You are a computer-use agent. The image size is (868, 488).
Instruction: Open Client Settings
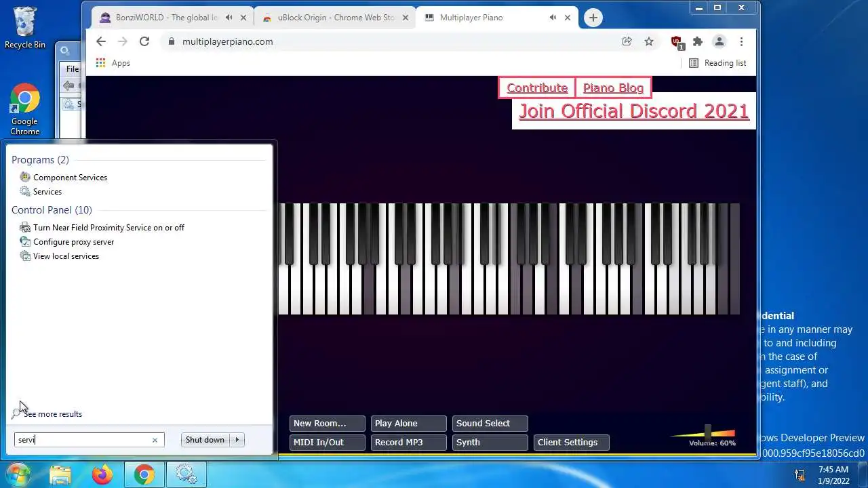coord(572,443)
